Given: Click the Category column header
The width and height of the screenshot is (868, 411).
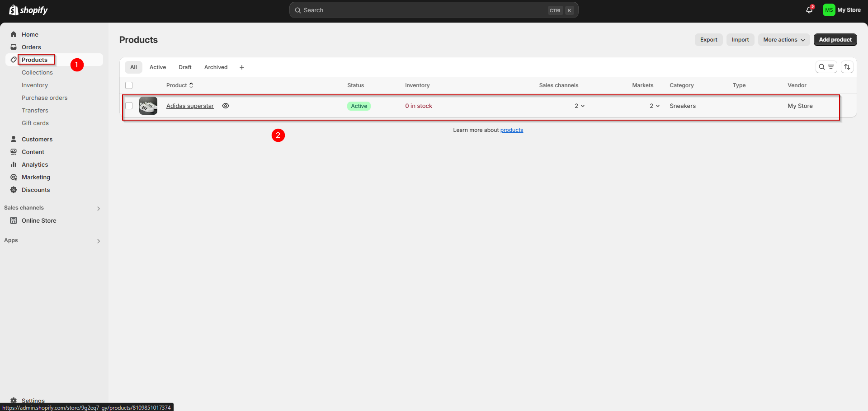Looking at the screenshot, I should (x=682, y=85).
